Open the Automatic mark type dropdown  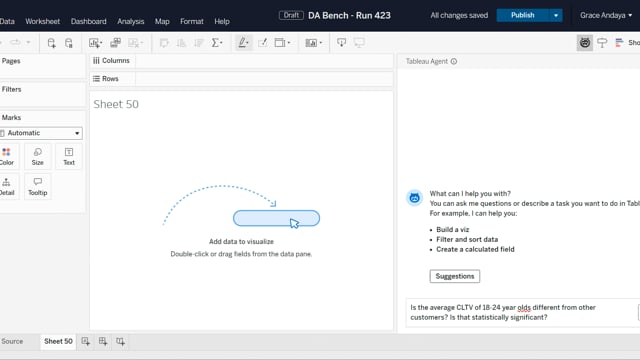pyautogui.click(x=41, y=133)
